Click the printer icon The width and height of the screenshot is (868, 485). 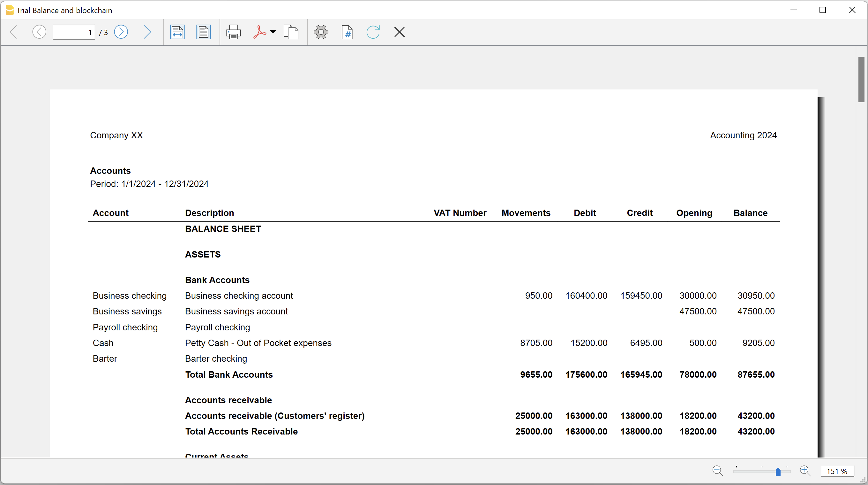233,32
